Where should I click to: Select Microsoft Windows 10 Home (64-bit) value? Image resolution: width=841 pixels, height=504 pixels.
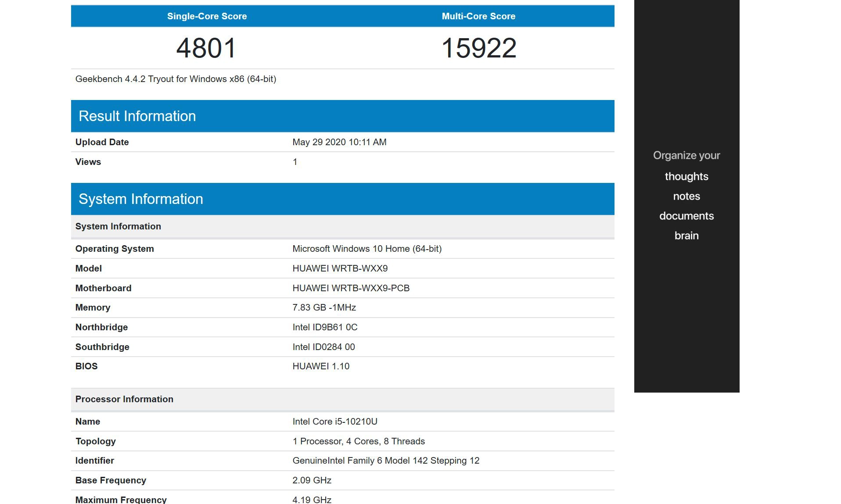point(367,249)
